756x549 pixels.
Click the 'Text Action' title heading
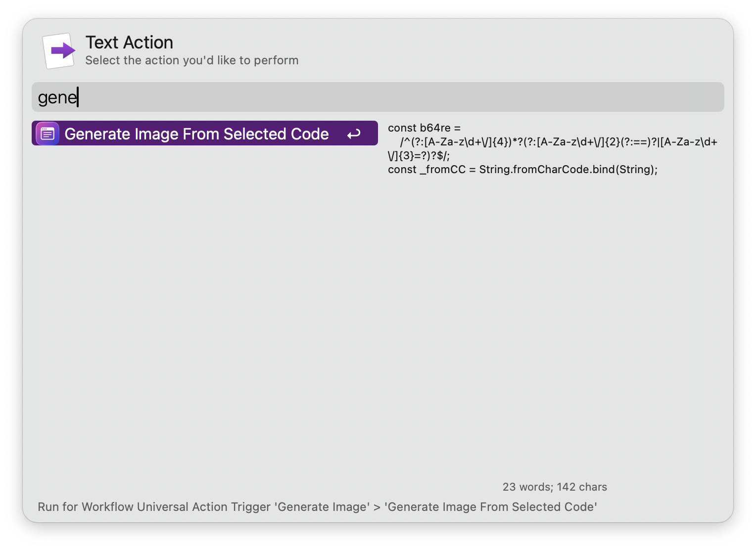coord(129,43)
